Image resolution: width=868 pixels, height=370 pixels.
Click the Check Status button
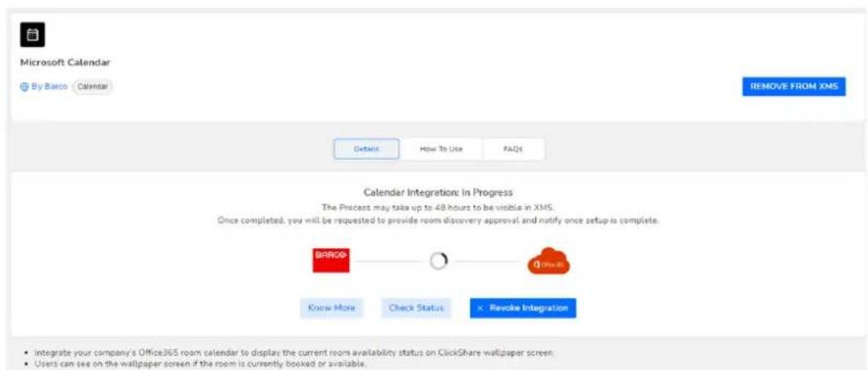[415, 308]
